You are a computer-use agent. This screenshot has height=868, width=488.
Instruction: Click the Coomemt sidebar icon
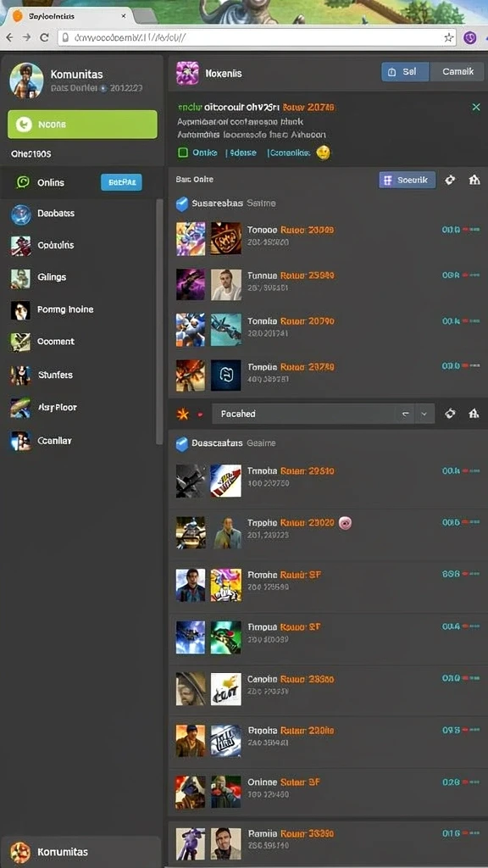pos(20,342)
